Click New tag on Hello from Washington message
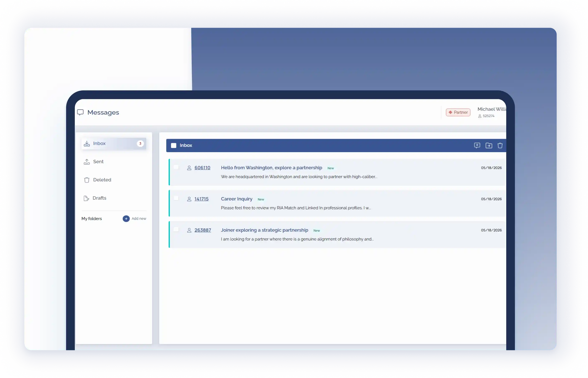The height and width of the screenshot is (378, 588). click(331, 168)
